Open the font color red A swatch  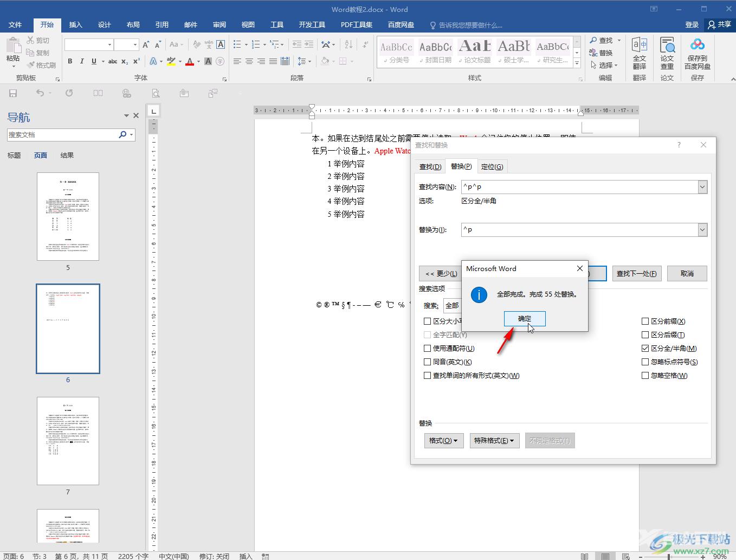(x=190, y=61)
